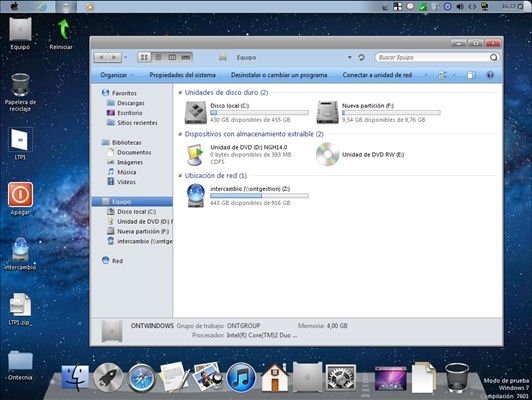Open the intercambio desktop network drive

pyautogui.click(x=20, y=253)
